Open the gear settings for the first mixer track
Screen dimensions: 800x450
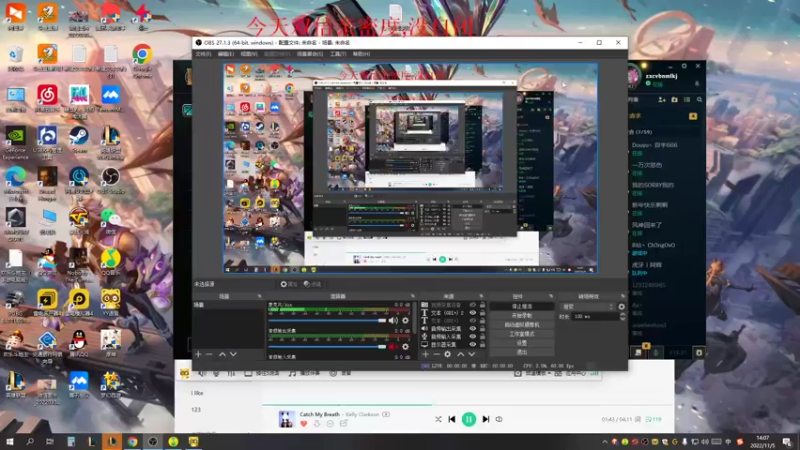pos(406,320)
